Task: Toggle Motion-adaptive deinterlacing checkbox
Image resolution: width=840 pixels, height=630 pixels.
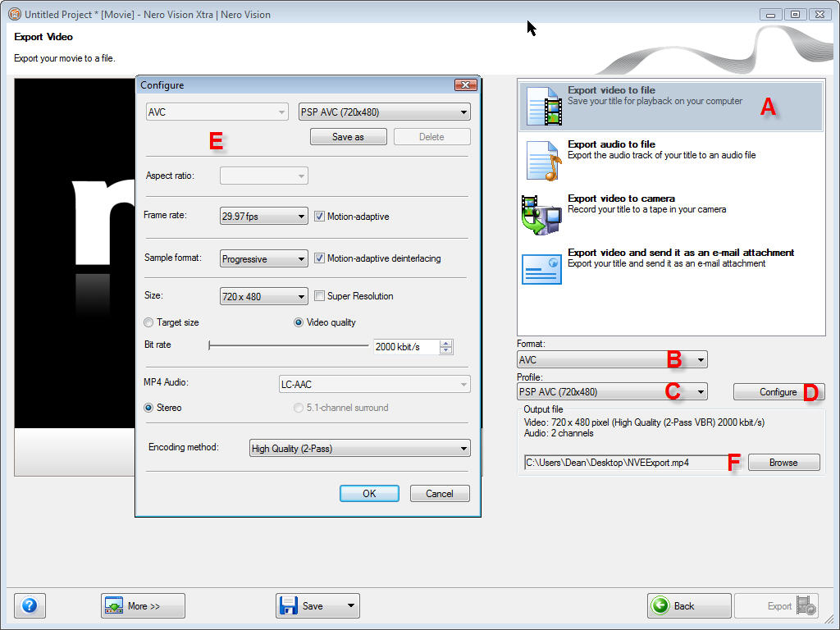Action: coord(319,258)
